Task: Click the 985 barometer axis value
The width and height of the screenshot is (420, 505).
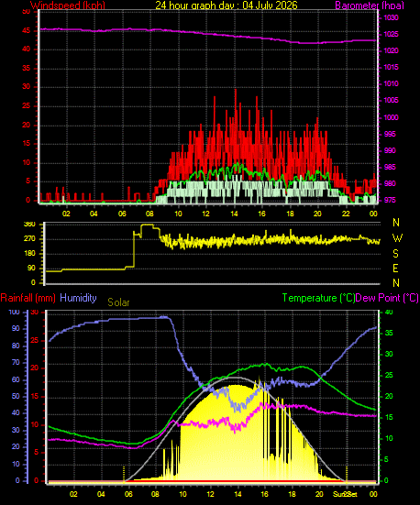Action: point(390,167)
